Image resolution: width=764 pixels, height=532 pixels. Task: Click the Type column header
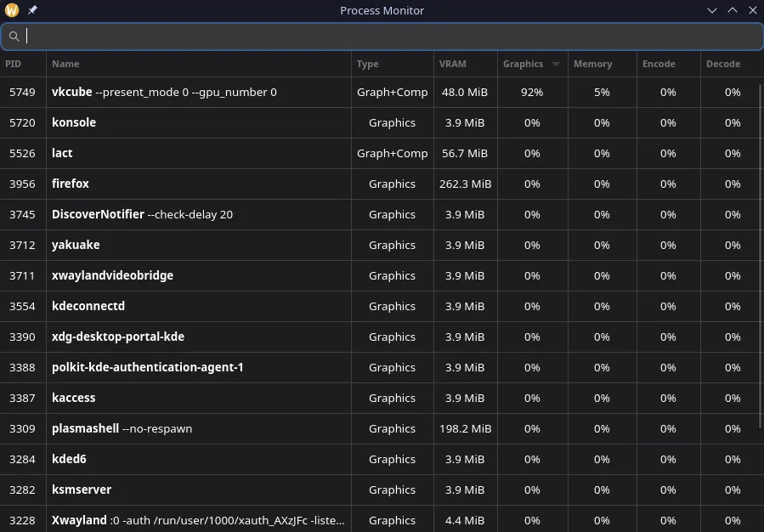pyautogui.click(x=368, y=64)
